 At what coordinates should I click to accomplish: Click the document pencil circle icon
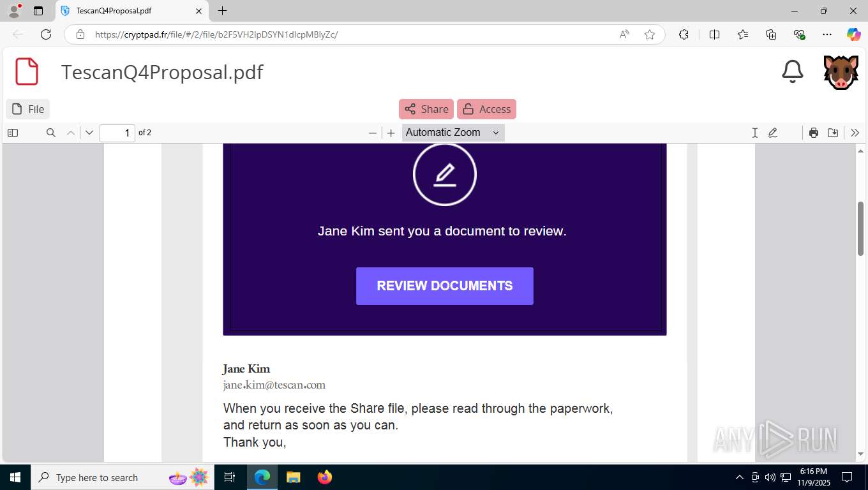tap(445, 174)
